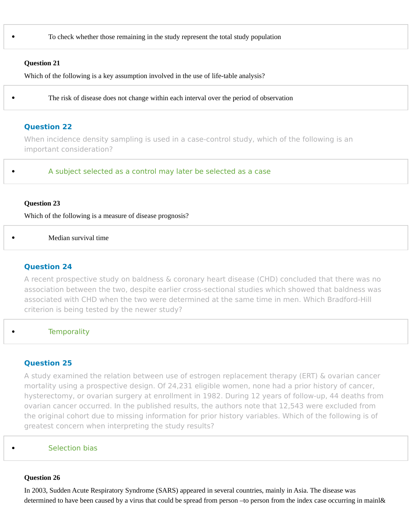Click the disease prognosis question text

click(x=106, y=216)
